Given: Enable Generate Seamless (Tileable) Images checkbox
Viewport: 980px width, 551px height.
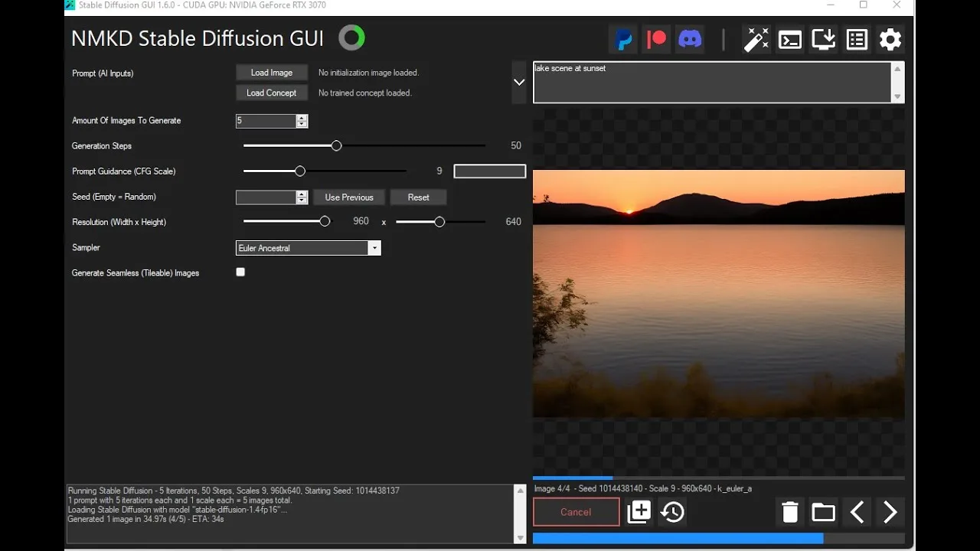Looking at the screenshot, I should pos(240,272).
